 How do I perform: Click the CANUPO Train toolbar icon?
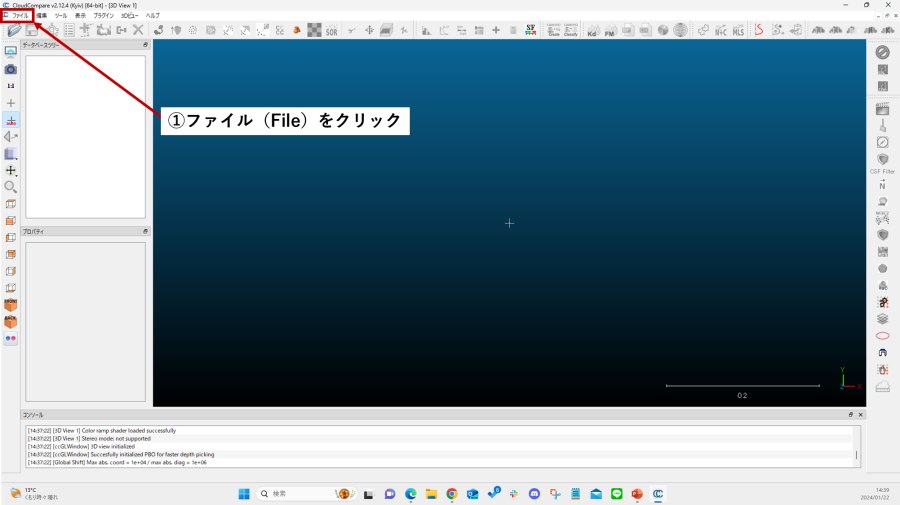point(553,30)
